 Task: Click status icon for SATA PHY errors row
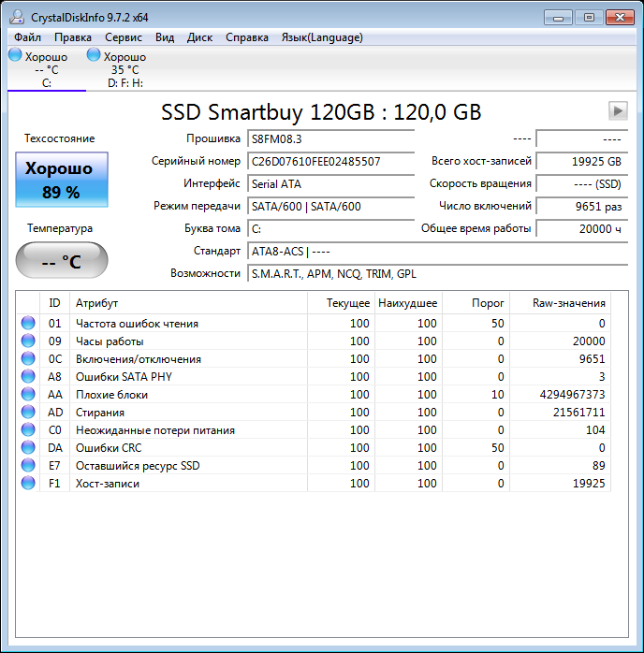tap(27, 377)
